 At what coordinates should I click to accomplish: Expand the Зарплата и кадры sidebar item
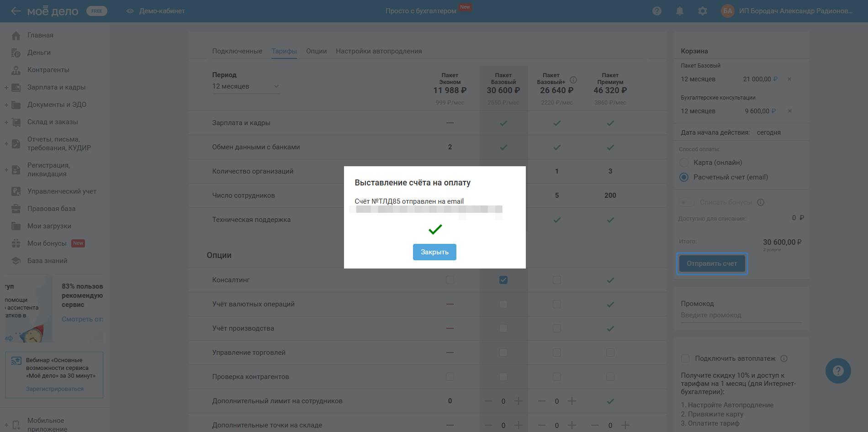[6, 87]
